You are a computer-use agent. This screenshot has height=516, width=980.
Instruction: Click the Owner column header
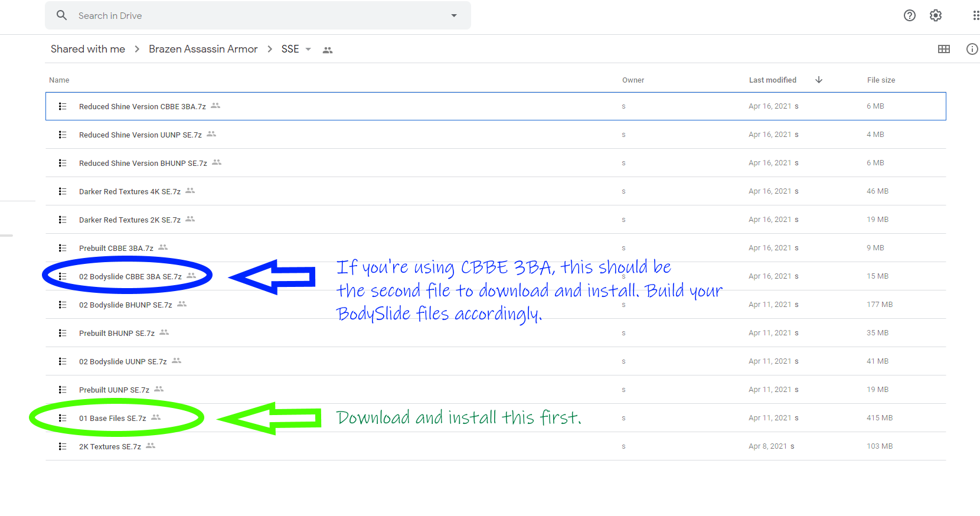[633, 80]
